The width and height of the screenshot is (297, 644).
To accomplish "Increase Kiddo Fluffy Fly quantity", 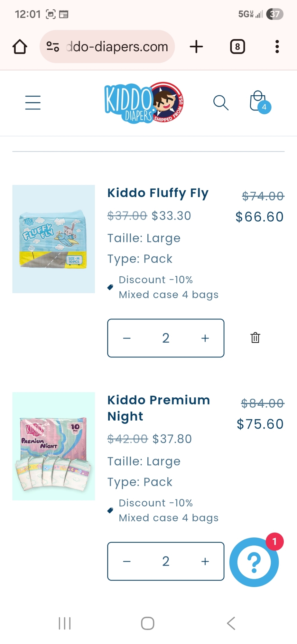I will click(205, 338).
